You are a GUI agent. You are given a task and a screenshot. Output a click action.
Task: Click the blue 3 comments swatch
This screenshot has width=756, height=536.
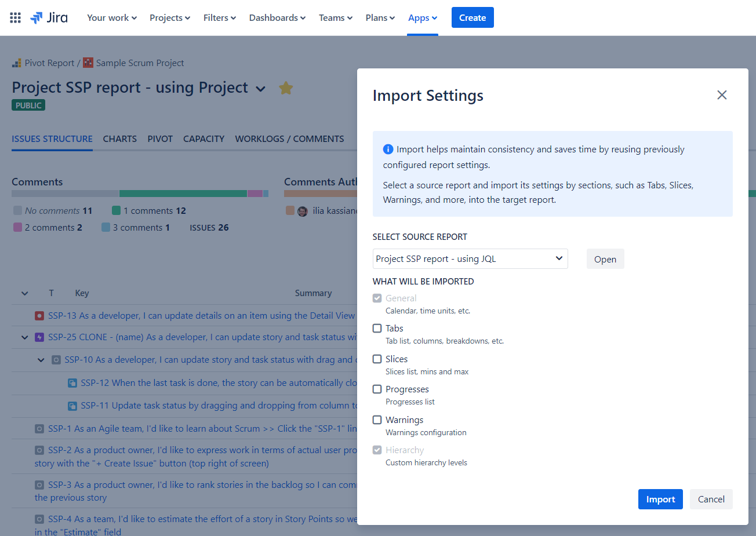tap(106, 228)
